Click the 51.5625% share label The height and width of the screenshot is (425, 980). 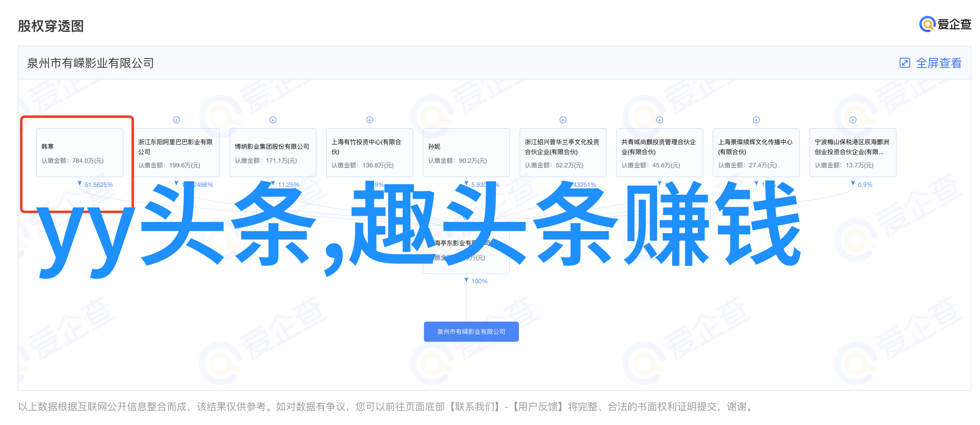coord(98,185)
